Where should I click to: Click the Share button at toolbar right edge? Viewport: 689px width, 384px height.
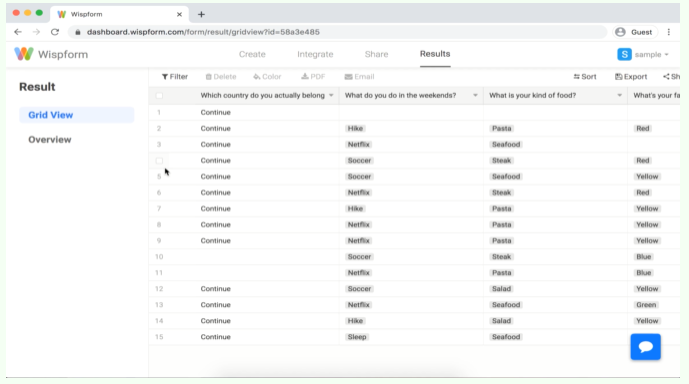[x=671, y=76]
